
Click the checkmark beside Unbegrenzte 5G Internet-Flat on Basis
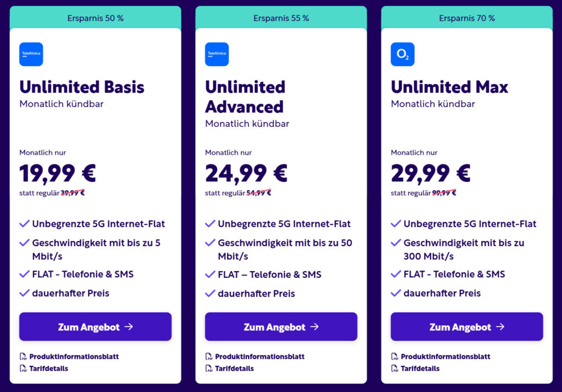(24, 224)
